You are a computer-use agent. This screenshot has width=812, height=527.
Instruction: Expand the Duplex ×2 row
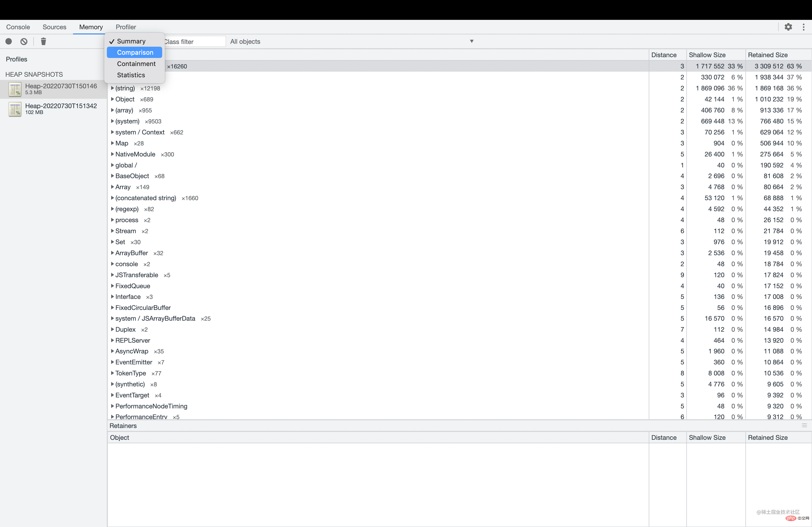[112, 330]
